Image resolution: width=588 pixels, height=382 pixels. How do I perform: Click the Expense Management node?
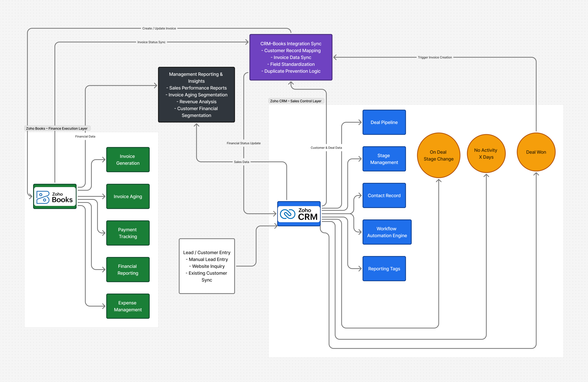127,306
